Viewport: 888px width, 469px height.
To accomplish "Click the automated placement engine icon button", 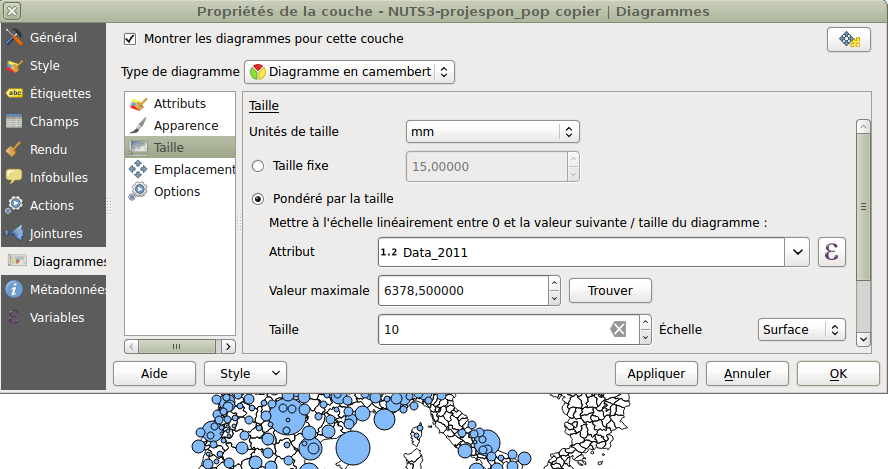I will 849,40.
